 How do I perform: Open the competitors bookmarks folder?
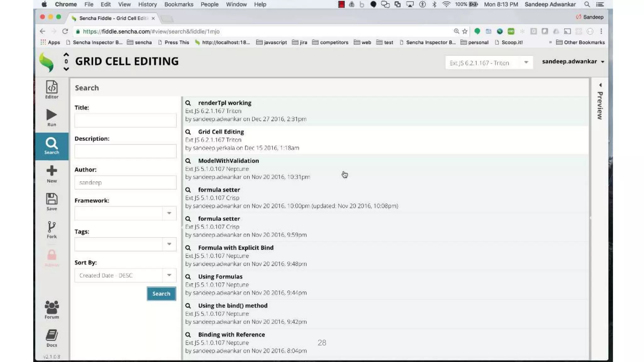pos(330,42)
